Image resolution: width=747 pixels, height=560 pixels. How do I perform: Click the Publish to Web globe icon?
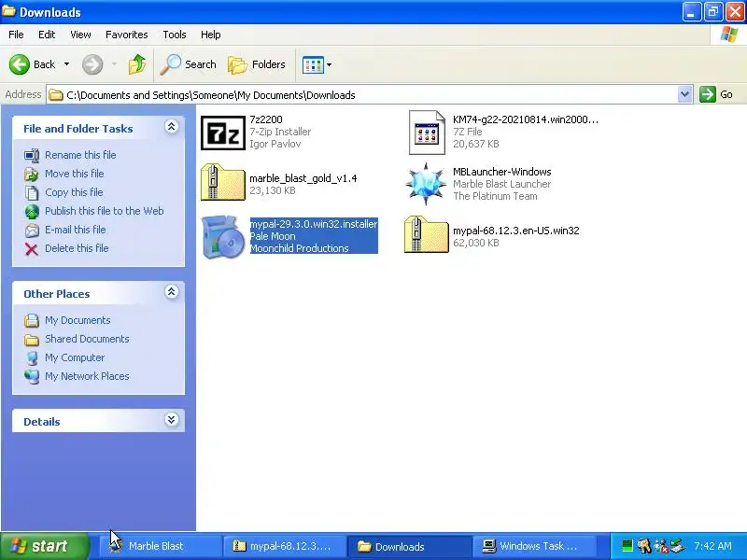point(32,212)
